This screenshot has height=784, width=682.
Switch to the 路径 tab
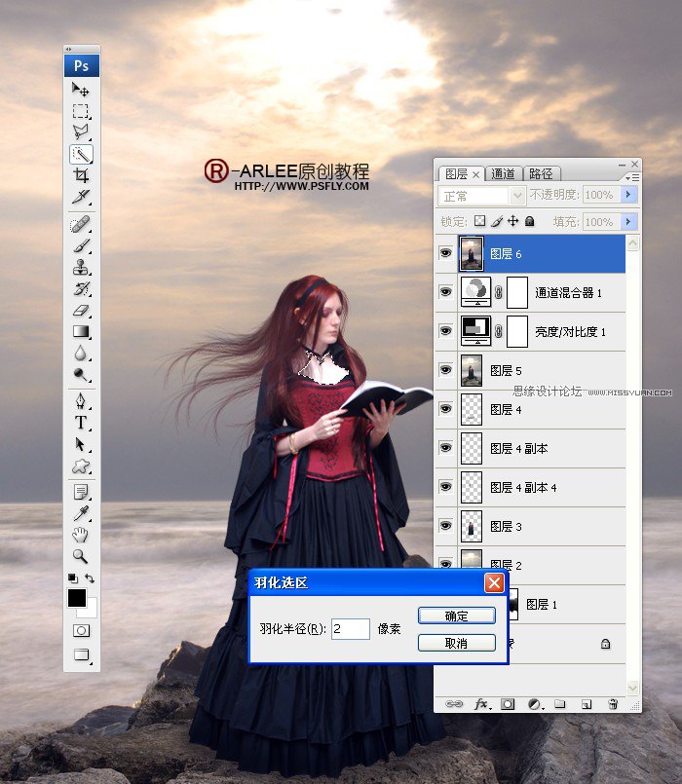[542, 173]
